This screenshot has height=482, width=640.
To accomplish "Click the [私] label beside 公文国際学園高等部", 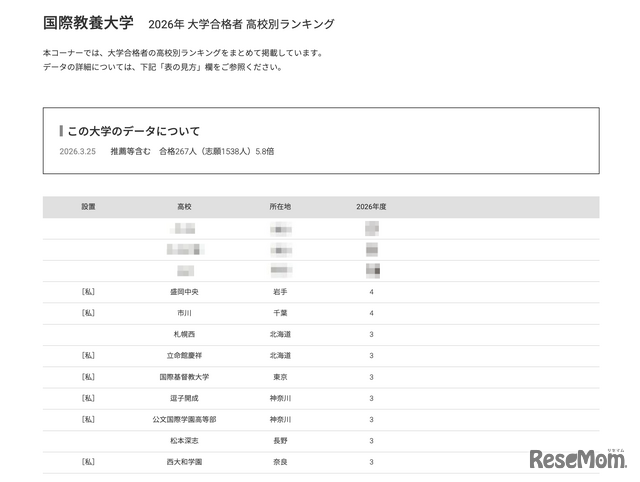I will click(88, 419).
